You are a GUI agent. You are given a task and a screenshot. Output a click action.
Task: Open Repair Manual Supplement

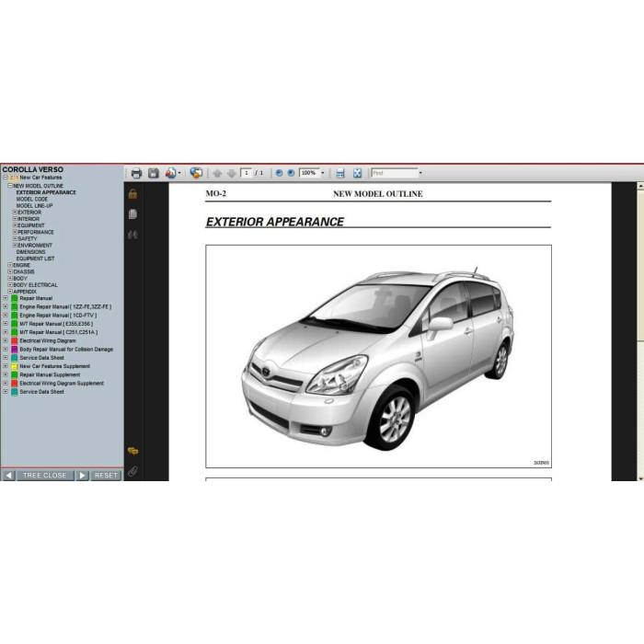[50, 375]
